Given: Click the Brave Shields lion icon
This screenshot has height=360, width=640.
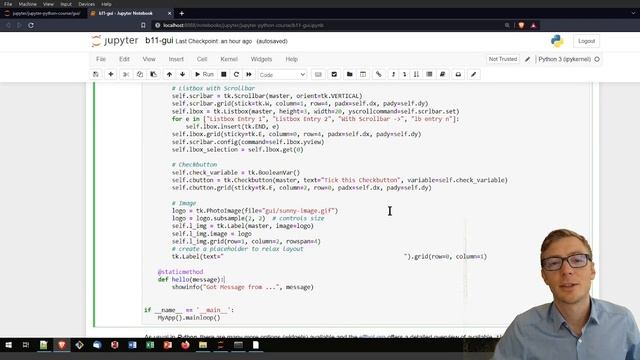Looking at the screenshot, I should pos(521,25).
